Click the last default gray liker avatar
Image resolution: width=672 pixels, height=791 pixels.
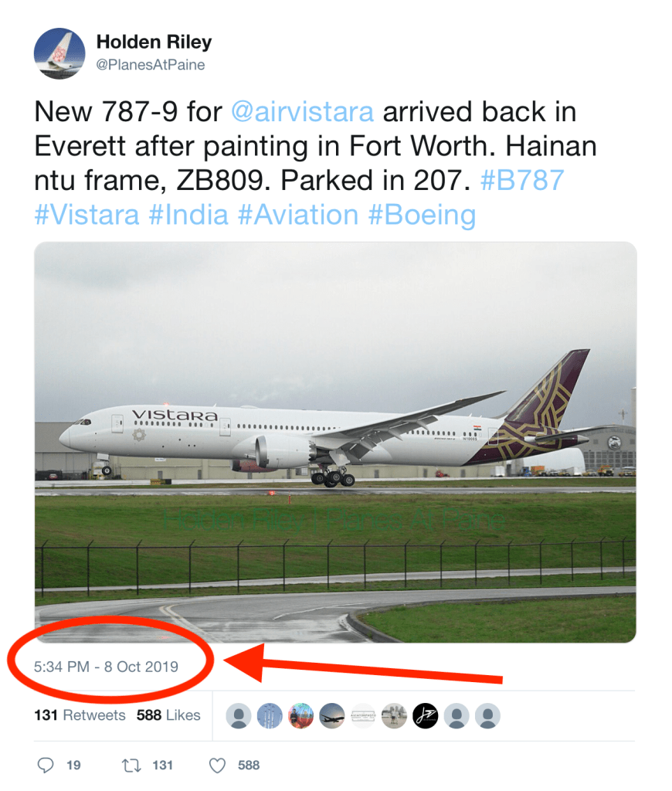pos(487,715)
